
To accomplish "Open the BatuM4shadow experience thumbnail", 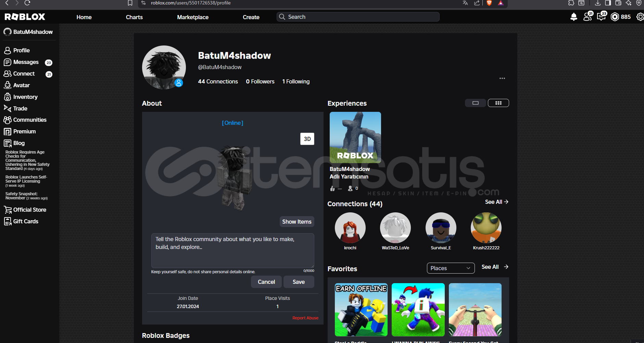I will pyautogui.click(x=355, y=137).
